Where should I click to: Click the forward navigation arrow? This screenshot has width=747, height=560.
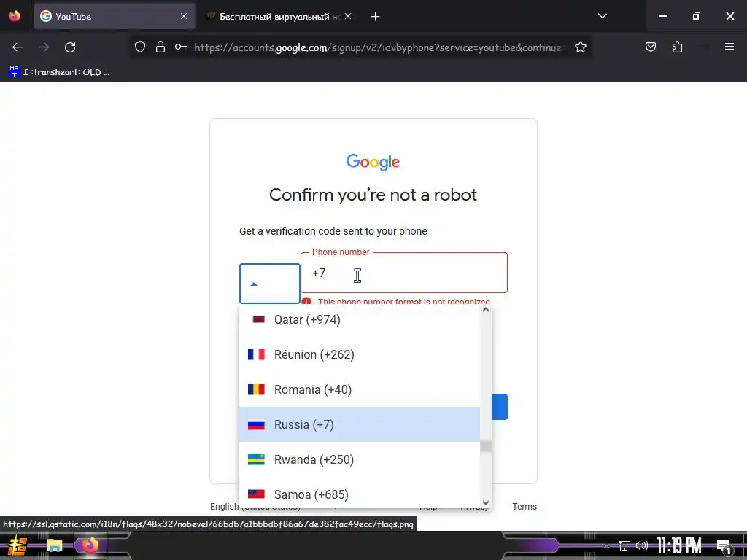(44, 47)
